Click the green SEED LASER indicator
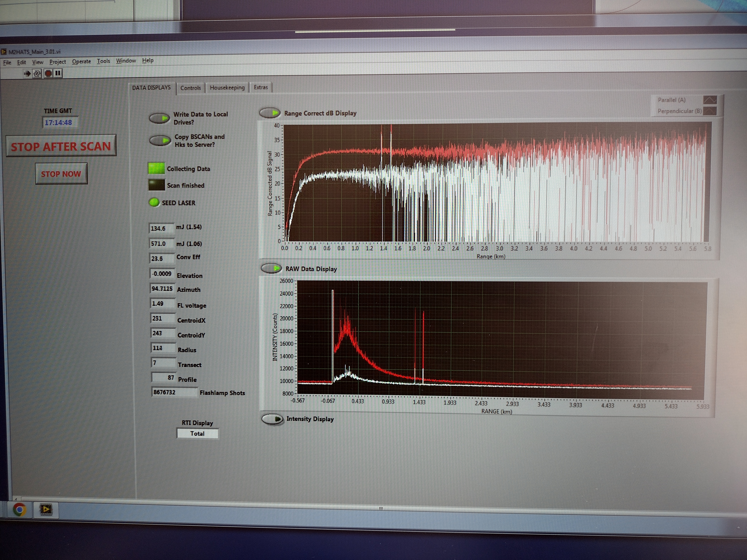 tap(154, 203)
